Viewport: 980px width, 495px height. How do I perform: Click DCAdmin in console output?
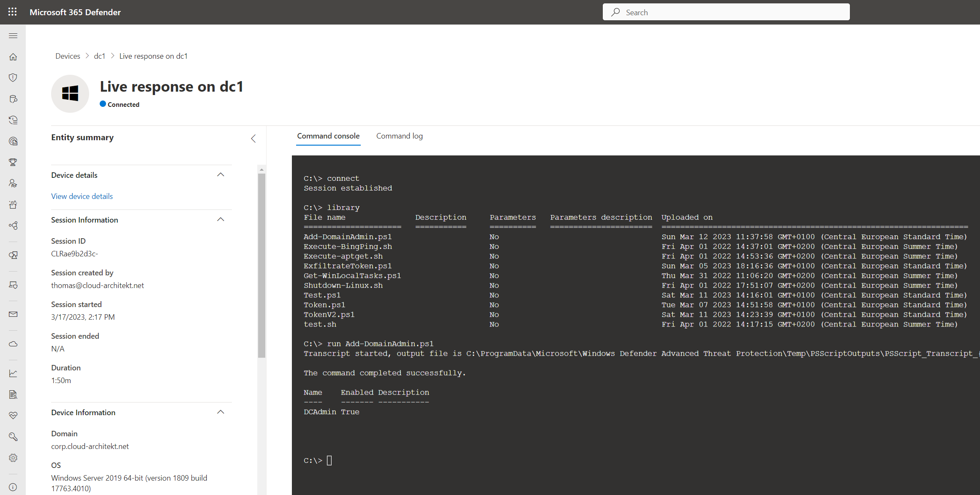click(x=320, y=412)
